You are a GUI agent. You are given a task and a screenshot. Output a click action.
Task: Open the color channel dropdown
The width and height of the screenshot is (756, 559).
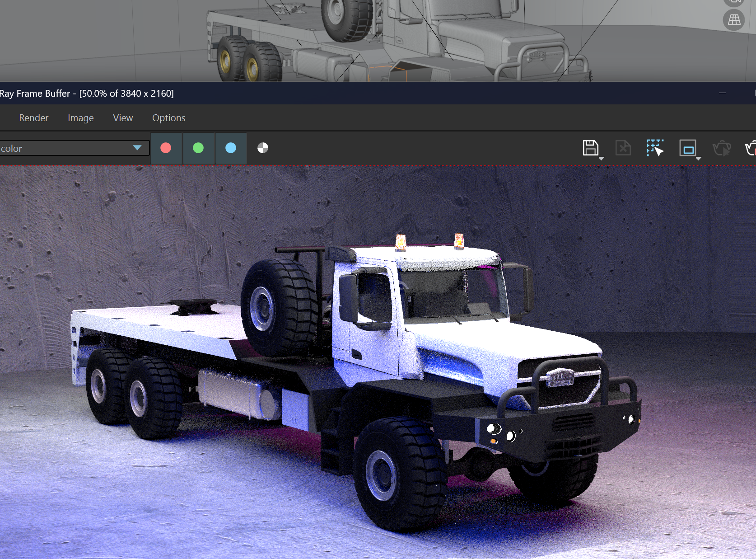(137, 148)
